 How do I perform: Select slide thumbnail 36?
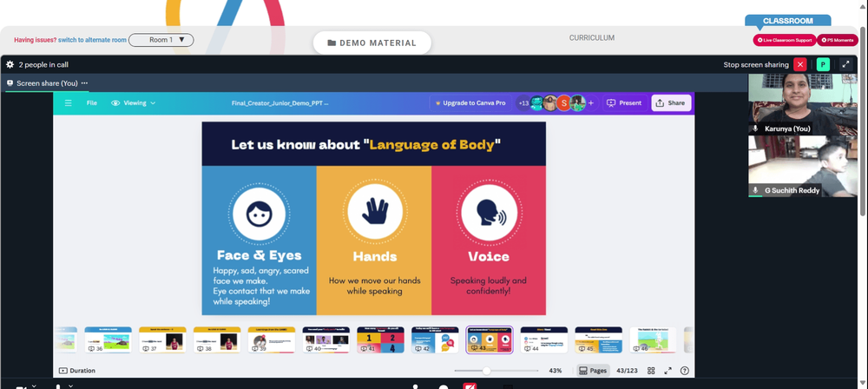(x=108, y=340)
